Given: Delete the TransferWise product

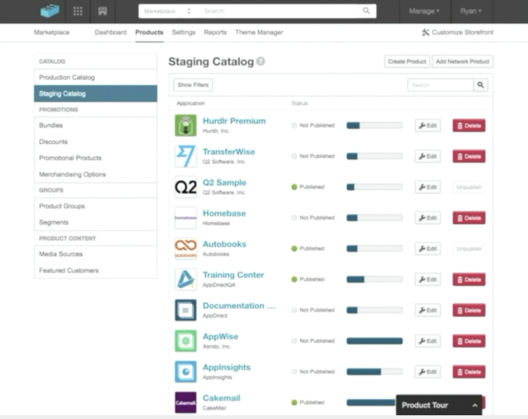Looking at the screenshot, I should 469,156.
